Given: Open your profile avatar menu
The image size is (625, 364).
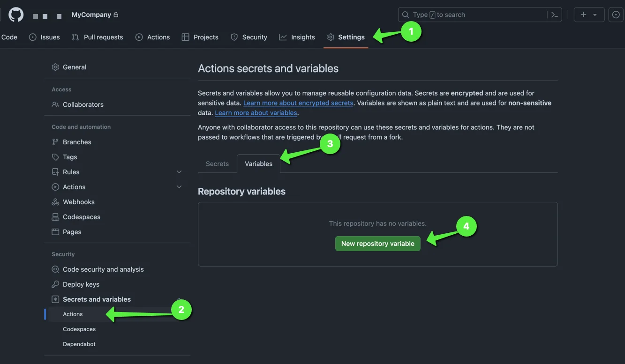Looking at the screenshot, I should click(616, 14).
